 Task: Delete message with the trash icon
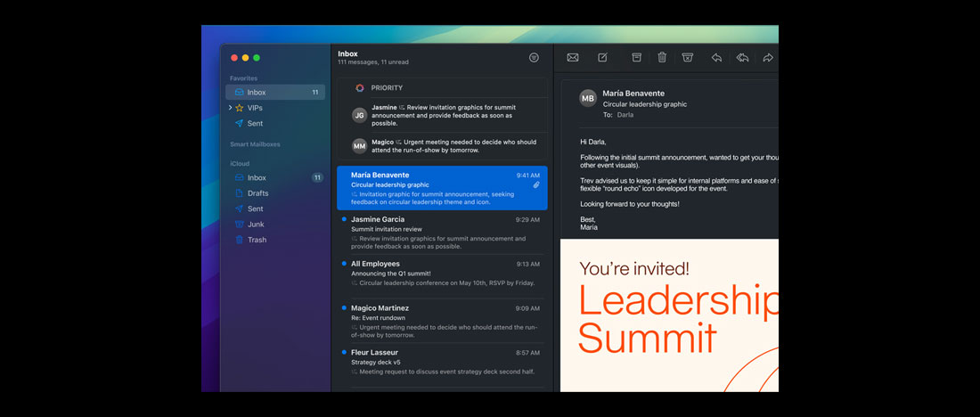tap(662, 58)
